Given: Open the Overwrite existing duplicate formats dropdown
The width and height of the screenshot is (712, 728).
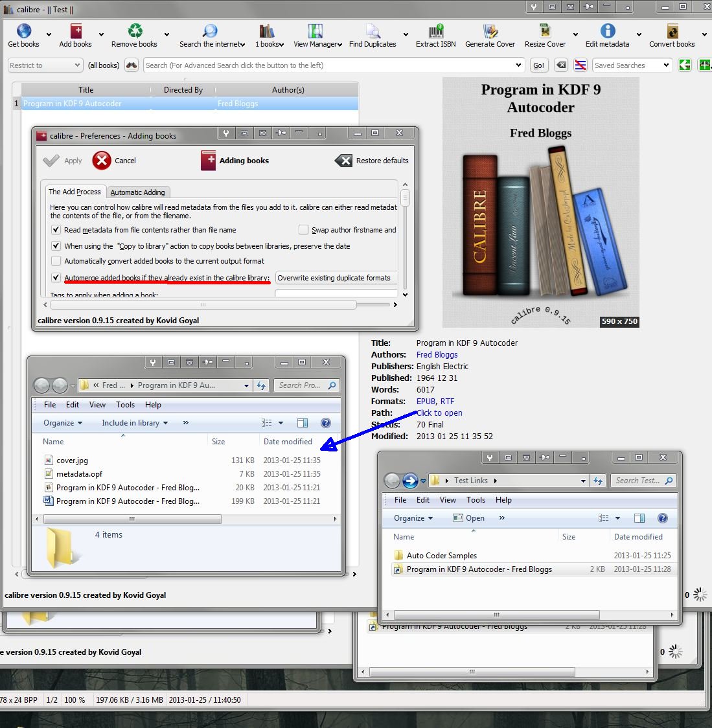Looking at the screenshot, I should pos(336,278).
